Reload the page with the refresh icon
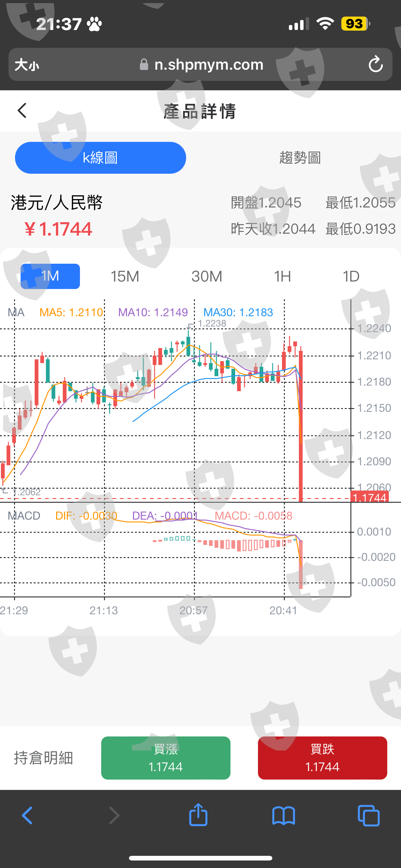 375,64
